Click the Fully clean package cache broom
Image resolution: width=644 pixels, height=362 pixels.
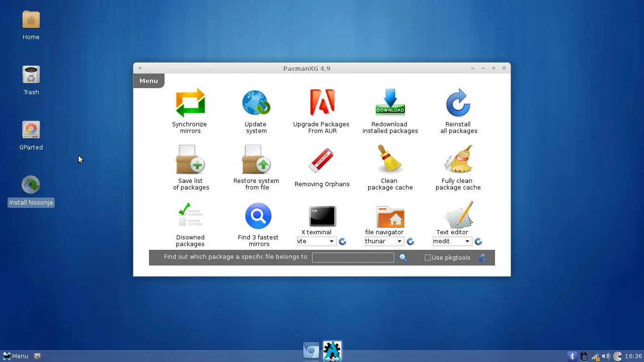coord(458,159)
